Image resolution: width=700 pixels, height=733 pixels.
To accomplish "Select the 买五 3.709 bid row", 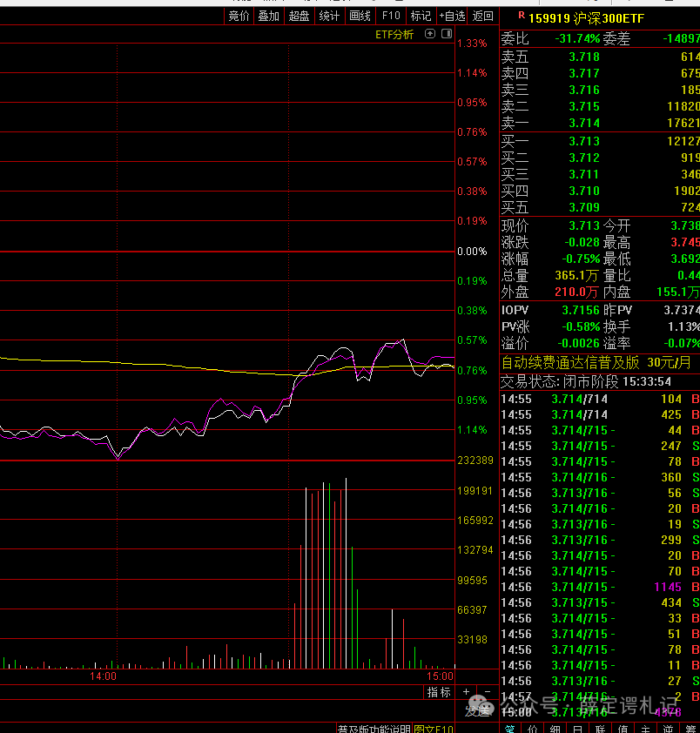I will coord(600,207).
